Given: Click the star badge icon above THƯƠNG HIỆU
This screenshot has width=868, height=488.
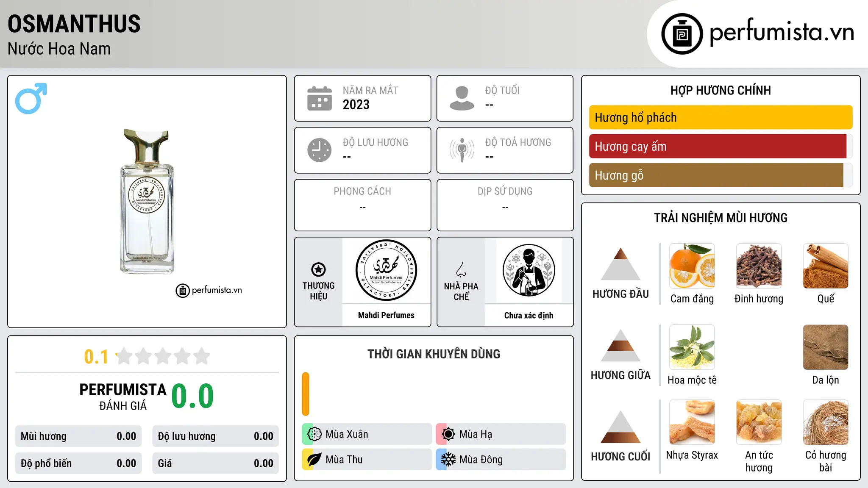Looking at the screenshot, I should click(318, 269).
